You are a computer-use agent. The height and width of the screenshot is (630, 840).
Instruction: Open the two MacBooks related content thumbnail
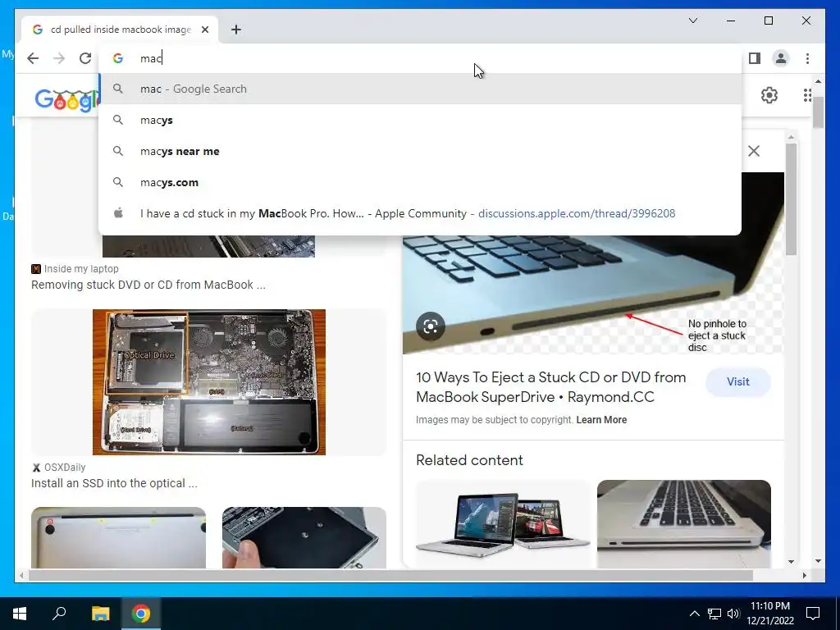point(503,524)
